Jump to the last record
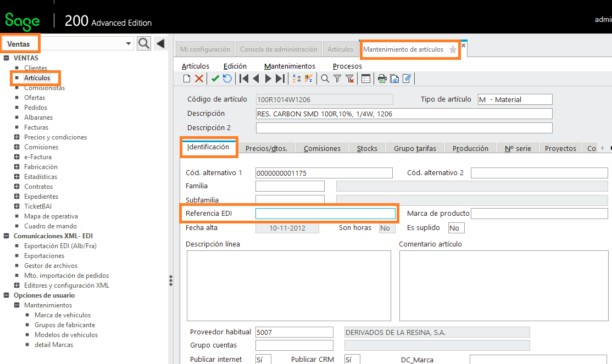 280,79
